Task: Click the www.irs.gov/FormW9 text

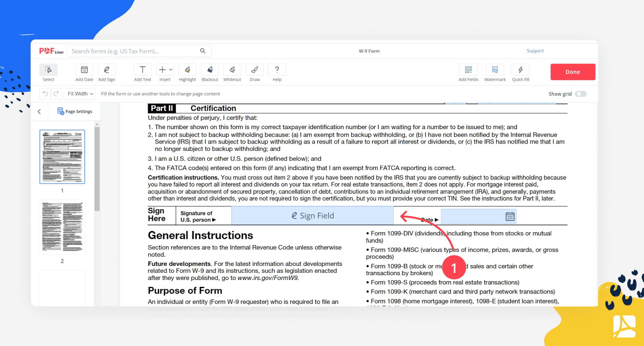Action: [268, 278]
